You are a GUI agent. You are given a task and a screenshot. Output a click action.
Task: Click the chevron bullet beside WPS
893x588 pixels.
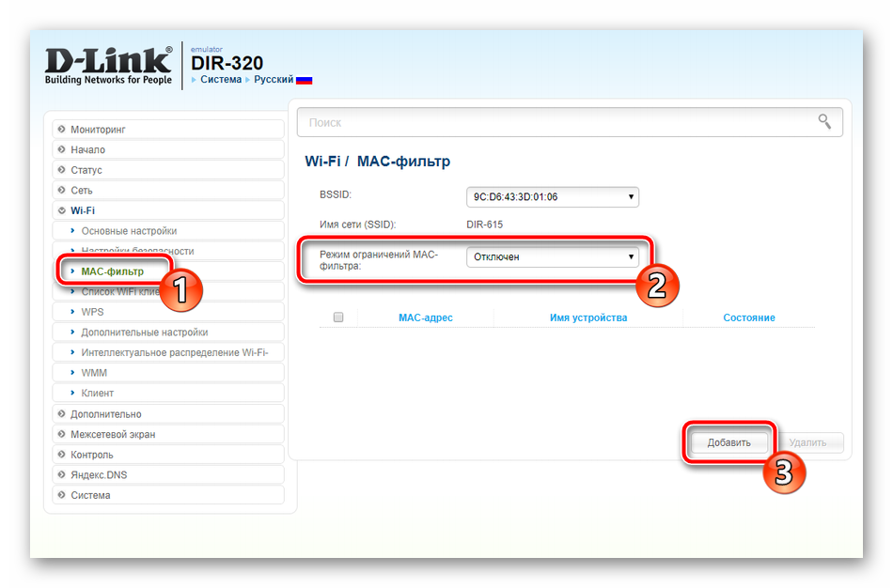pyautogui.click(x=72, y=312)
